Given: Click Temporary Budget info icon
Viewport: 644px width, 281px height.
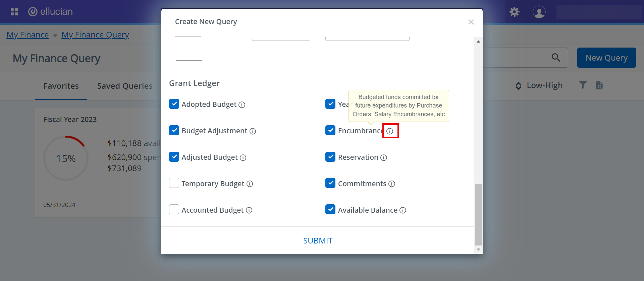Looking at the screenshot, I should coord(250,184).
